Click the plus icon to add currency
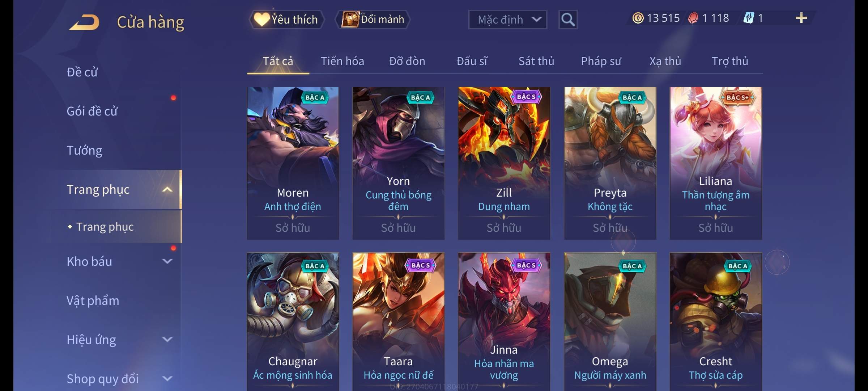The height and width of the screenshot is (391, 868). 801,18
